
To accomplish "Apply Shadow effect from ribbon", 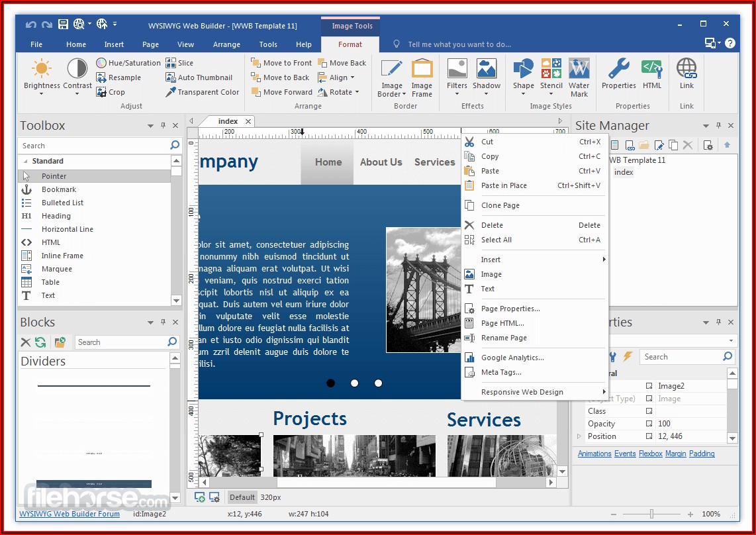I will (487, 69).
